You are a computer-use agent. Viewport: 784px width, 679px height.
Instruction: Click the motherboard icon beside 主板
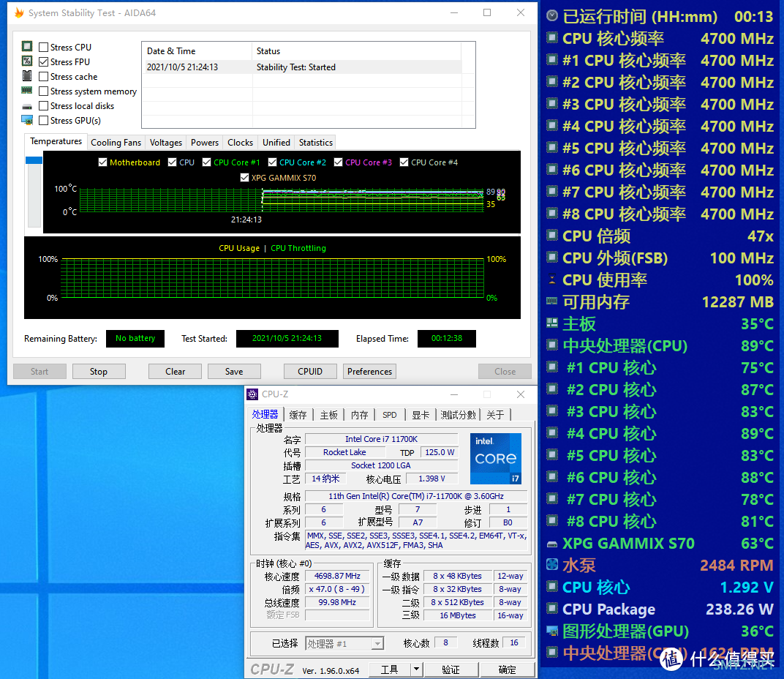coord(552,323)
